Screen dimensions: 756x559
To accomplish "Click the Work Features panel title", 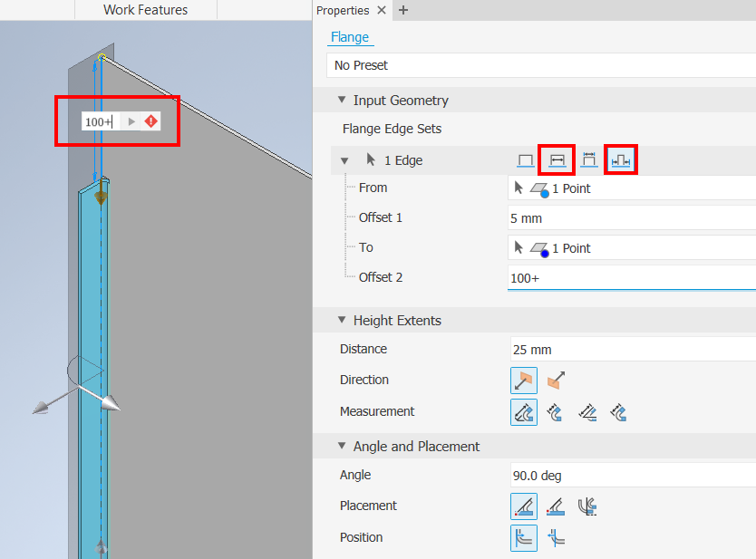I will click(145, 10).
